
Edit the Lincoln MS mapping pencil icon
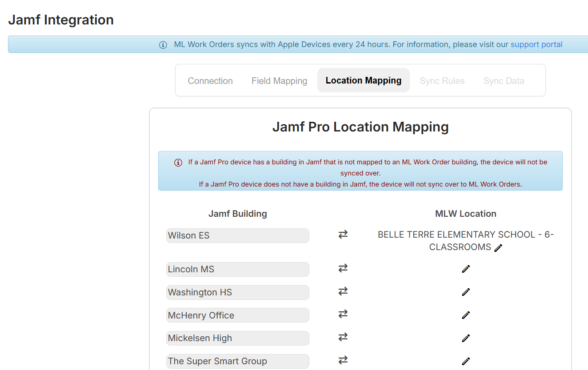pos(466,269)
